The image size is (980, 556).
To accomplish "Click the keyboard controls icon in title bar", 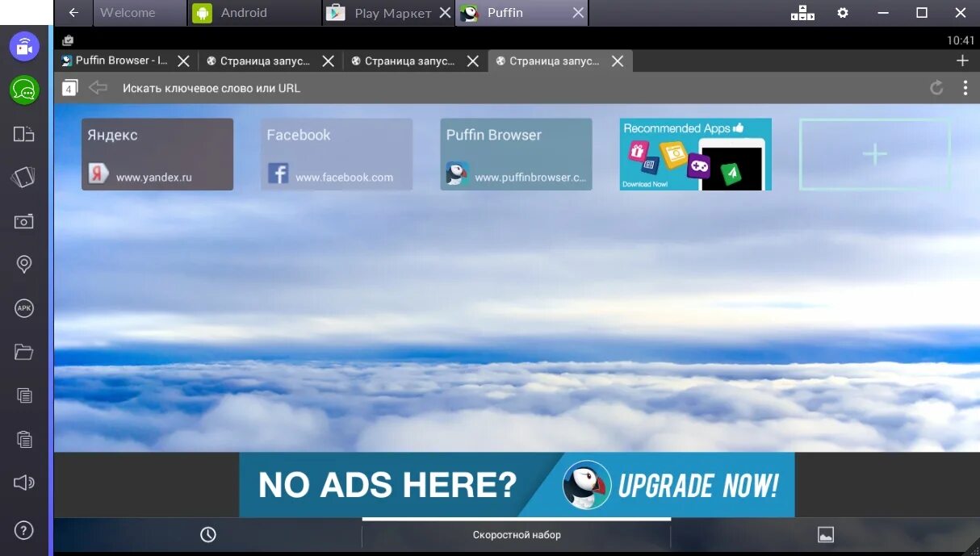I will (x=802, y=13).
